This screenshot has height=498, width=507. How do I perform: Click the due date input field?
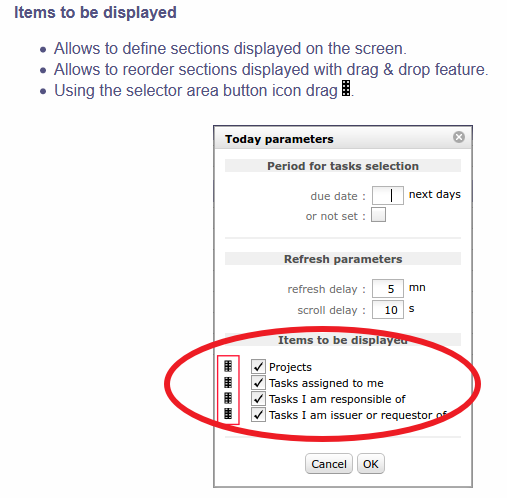tap(388, 195)
